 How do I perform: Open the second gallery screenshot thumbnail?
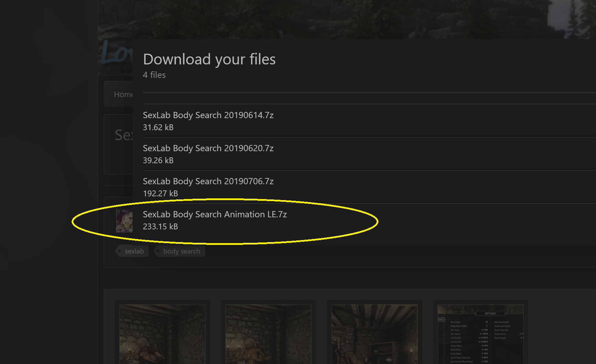(269, 334)
